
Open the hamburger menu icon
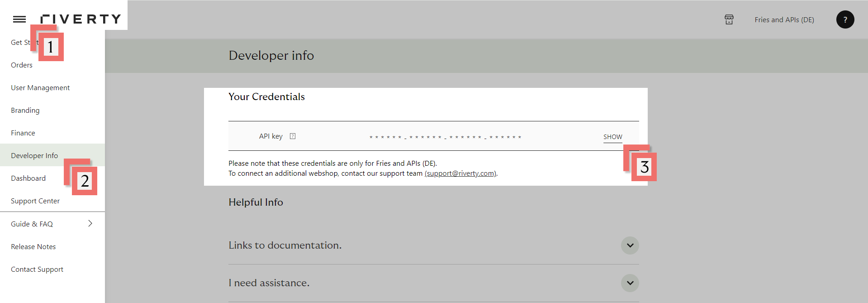19,19
